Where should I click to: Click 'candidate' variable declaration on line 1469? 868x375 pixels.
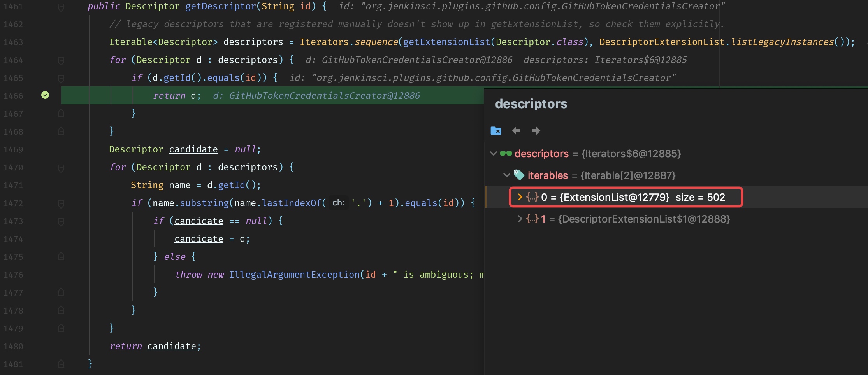[193, 149]
